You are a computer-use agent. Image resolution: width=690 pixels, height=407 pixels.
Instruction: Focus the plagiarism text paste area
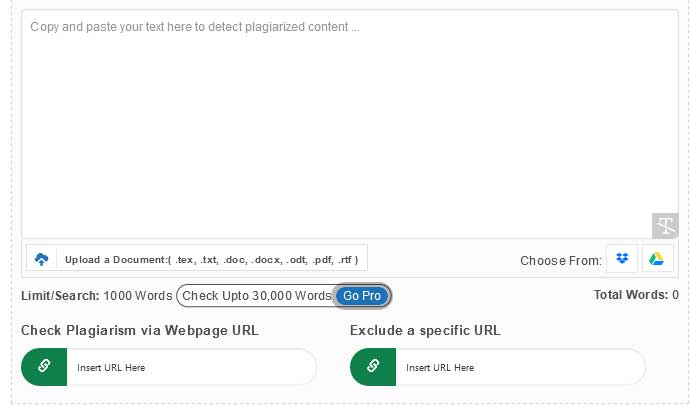point(350,124)
